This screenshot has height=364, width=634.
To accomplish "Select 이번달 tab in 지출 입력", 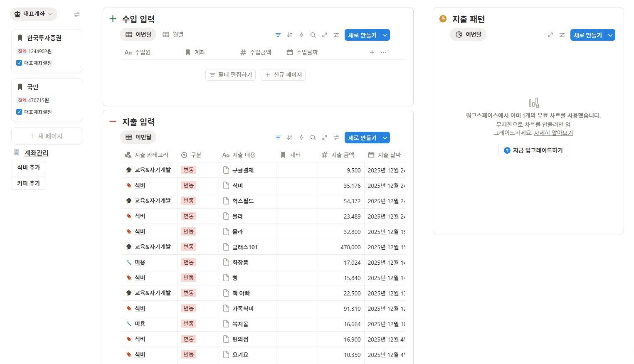I will (138, 137).
